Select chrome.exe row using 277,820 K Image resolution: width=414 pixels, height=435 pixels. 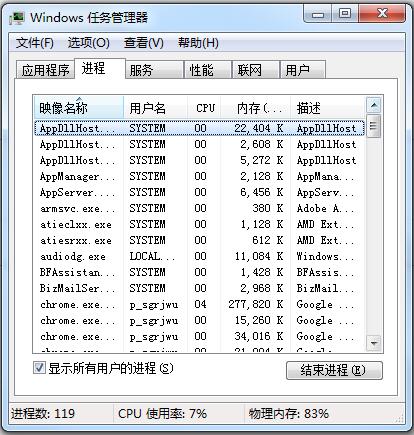199,304
